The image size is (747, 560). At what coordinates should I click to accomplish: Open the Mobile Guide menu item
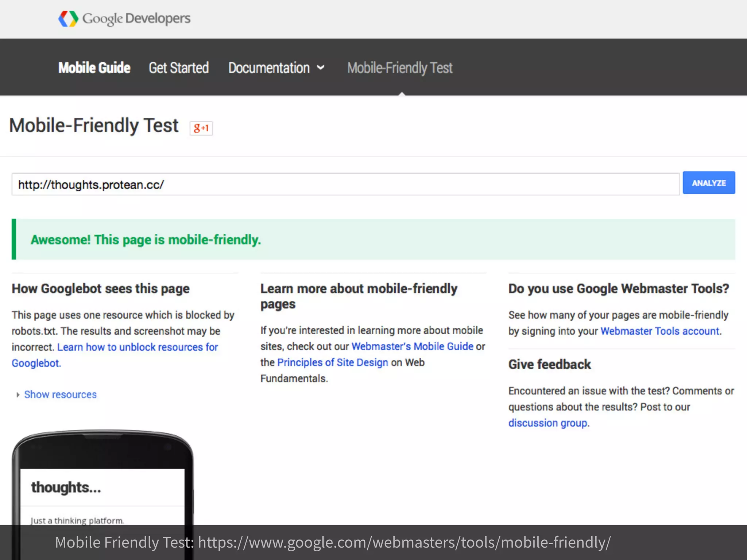coord(94,68)
